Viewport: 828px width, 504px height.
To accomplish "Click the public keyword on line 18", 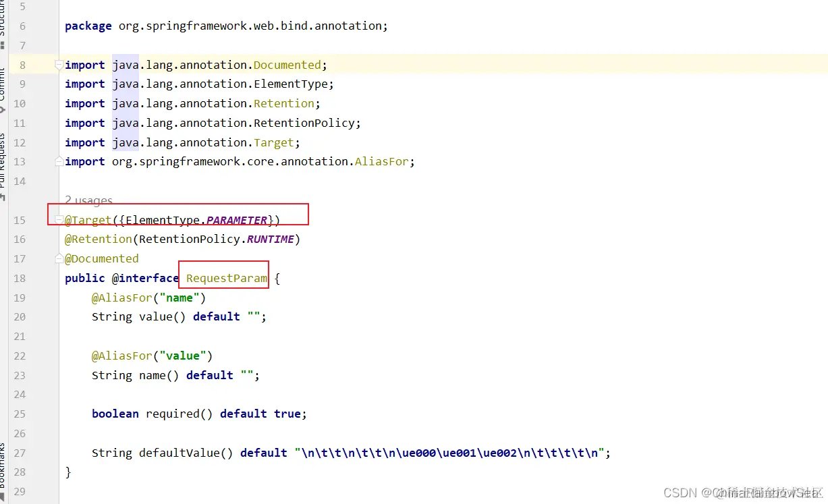I will pos(85,278).
